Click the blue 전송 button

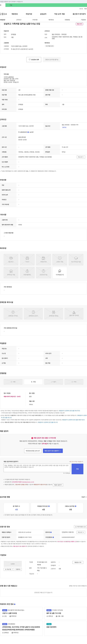click(77, 469)
